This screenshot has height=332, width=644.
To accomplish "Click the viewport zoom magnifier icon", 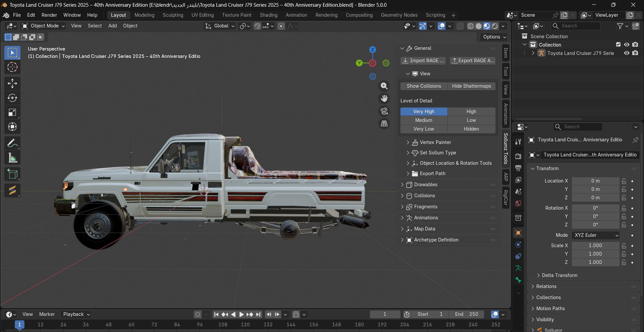I will point(384,86).
